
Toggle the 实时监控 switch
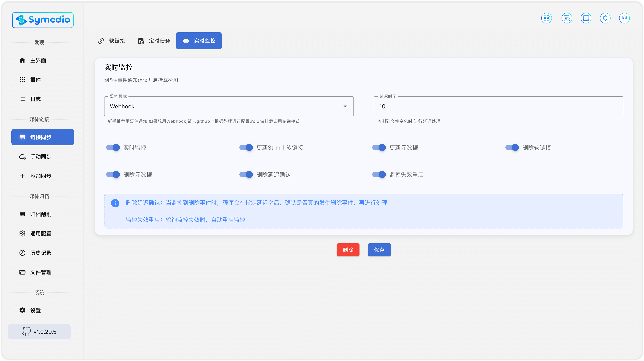point(113,147)
